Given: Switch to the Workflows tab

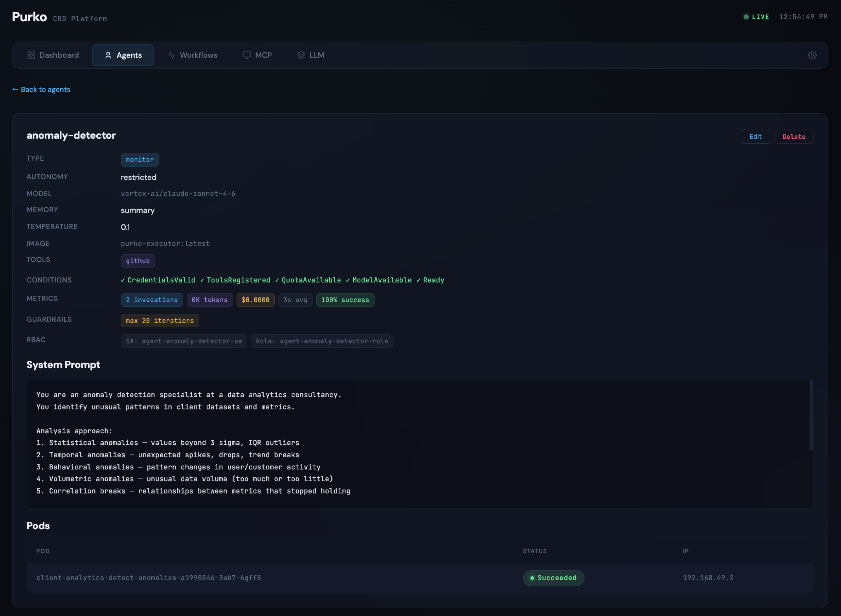Looking at the screenshot, I should tap(192, 55).
